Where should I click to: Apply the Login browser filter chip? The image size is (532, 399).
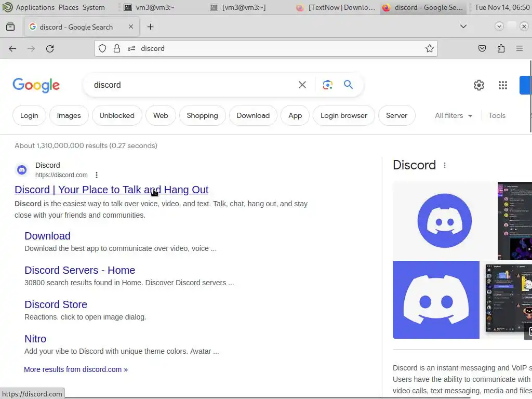344,116
